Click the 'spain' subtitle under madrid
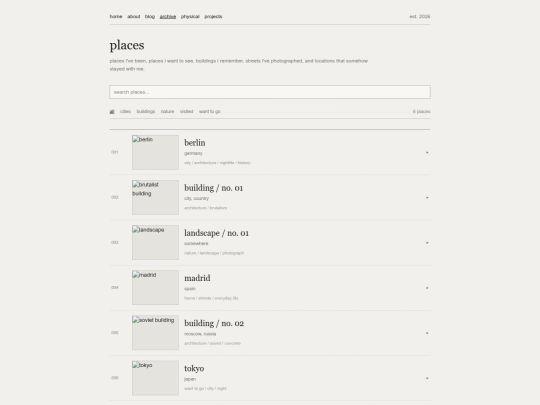540x405 pixels. click(x=190, y=289)
